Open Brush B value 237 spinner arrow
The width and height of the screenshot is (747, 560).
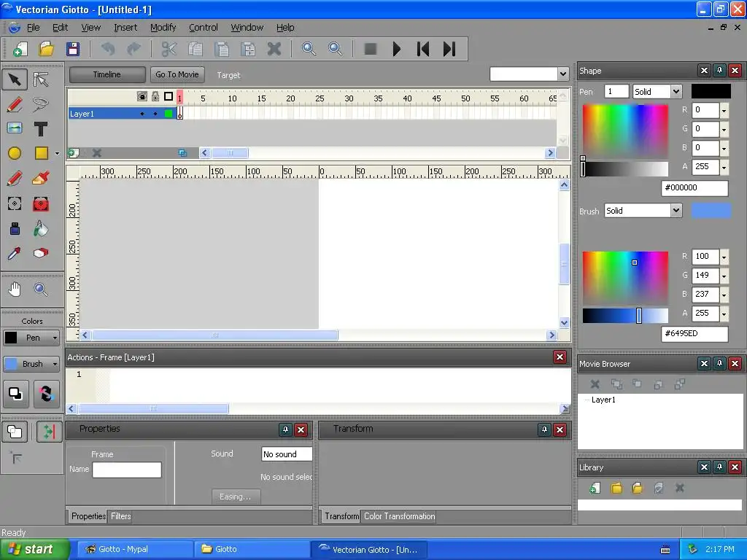[x=724, y=295]
